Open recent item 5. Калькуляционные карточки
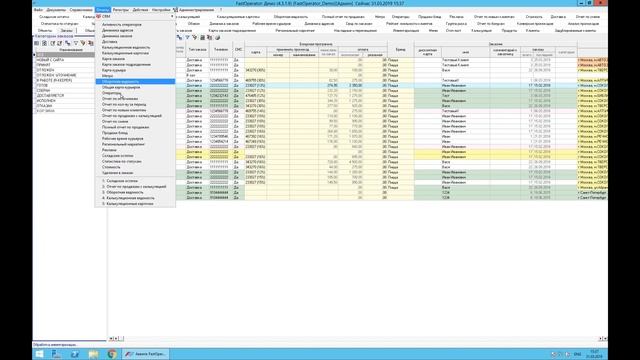640x360 pixels. (128, 204)
